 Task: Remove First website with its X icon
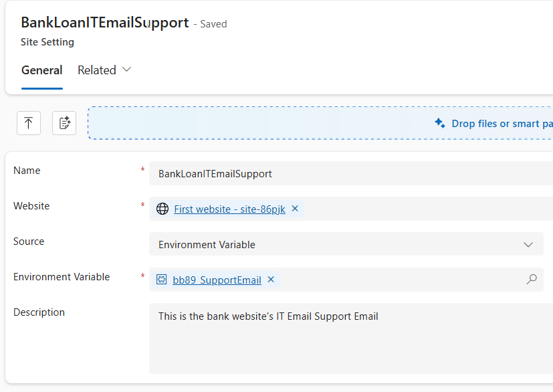295,209
